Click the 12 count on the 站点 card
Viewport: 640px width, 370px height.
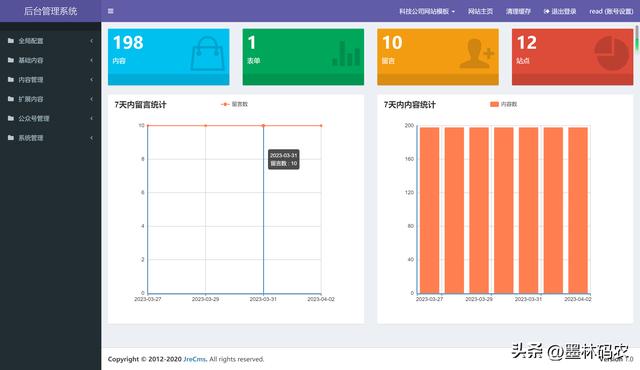pos(527,42)
